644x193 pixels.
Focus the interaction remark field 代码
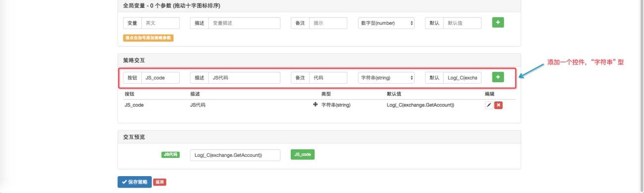pos(328,78)
